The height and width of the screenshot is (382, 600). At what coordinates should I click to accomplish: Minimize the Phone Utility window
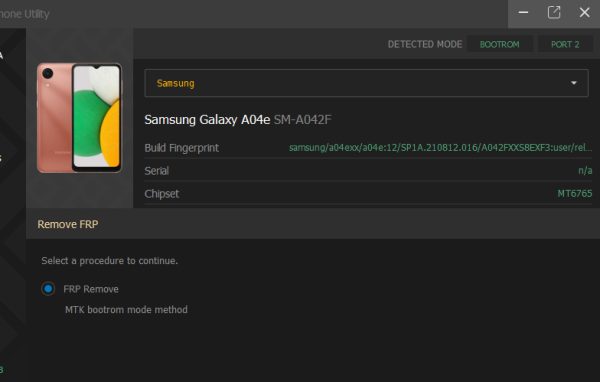pyautogui.click(x=523, y=13)
